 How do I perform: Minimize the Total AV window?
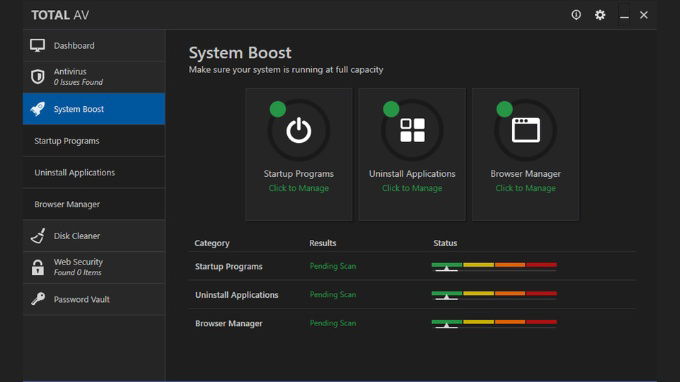click(x=624, y=16)
